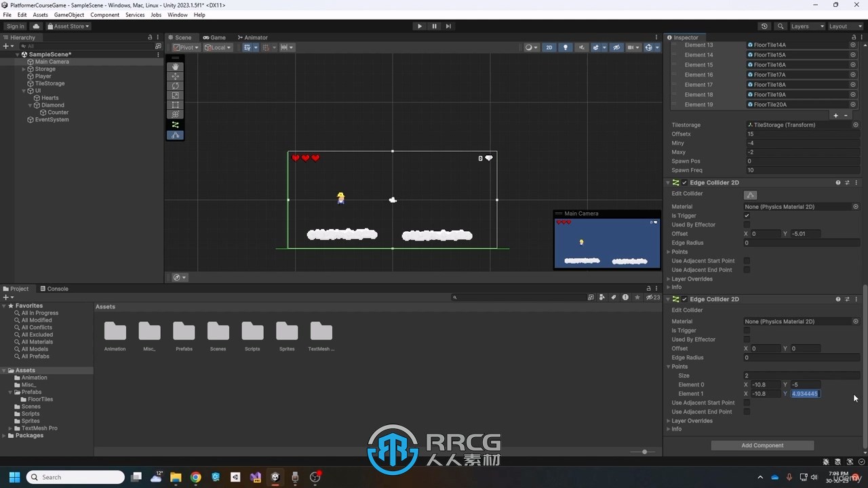Viewport: 868px width, 488px height.
Task: Open Chrome from the Windows taskbar
Action: [195, 477]
